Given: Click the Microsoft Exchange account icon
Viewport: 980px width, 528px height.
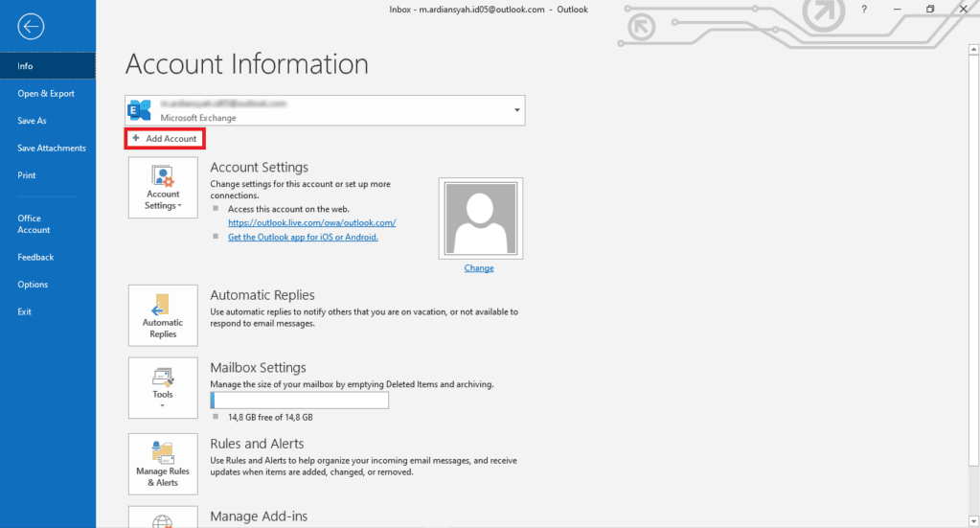Looking at the screenshot, I should (x=141, y=110).
